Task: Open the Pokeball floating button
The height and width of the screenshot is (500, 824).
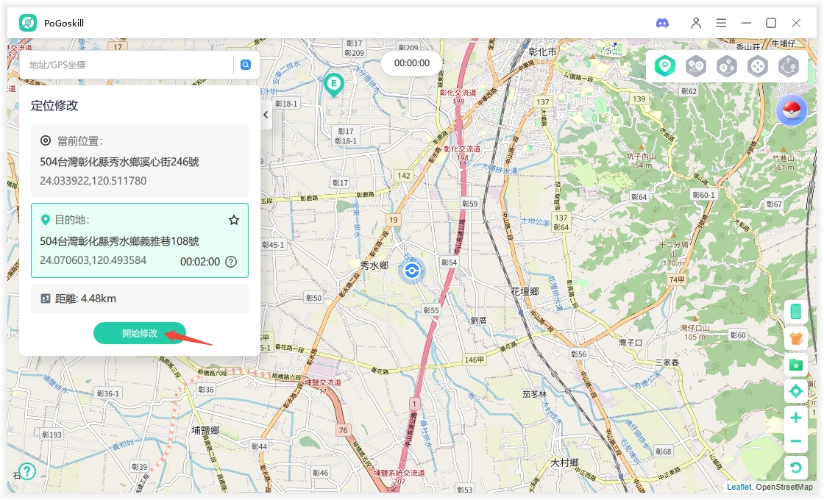Action: pos(791,111)
